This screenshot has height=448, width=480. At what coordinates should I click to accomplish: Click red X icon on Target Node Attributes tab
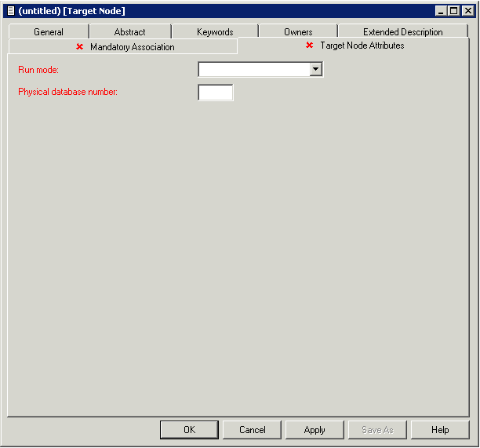click(309, 46)
